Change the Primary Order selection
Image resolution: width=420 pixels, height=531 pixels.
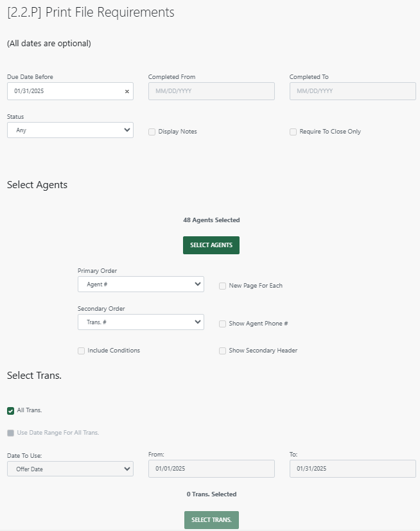[141, 284]
